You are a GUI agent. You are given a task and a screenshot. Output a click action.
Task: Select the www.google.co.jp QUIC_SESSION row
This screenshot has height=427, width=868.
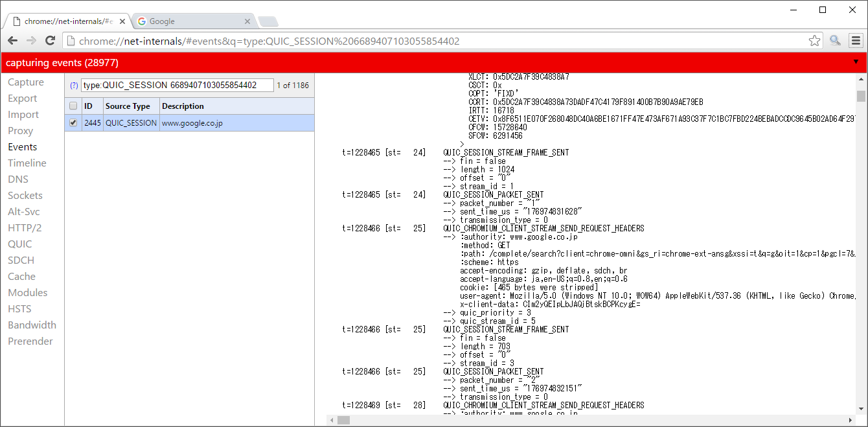tap(192, 123)
